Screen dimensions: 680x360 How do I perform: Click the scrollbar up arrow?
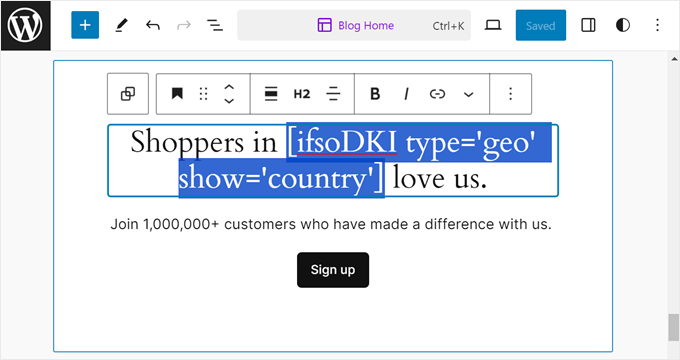[x=674, y=58]
